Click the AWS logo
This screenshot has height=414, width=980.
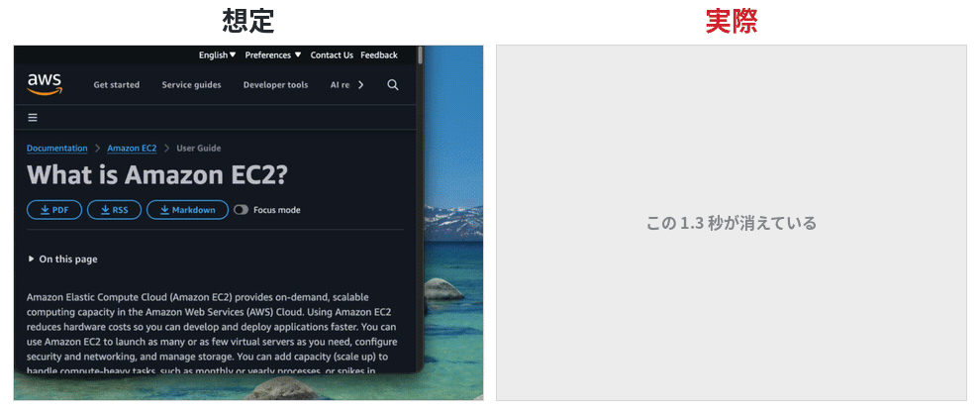coord(45,84)
